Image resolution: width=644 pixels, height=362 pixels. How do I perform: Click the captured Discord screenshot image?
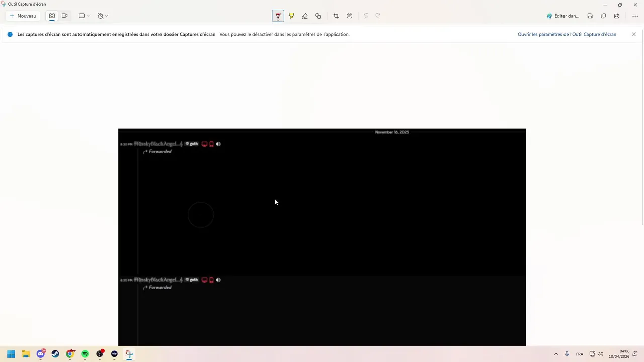[322, 237]
